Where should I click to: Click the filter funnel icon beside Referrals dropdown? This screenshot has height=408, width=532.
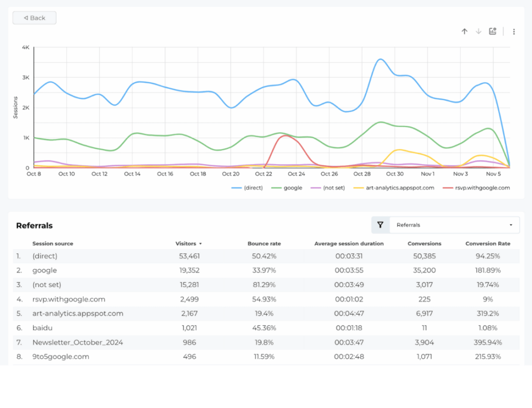[x=380, y=225]
